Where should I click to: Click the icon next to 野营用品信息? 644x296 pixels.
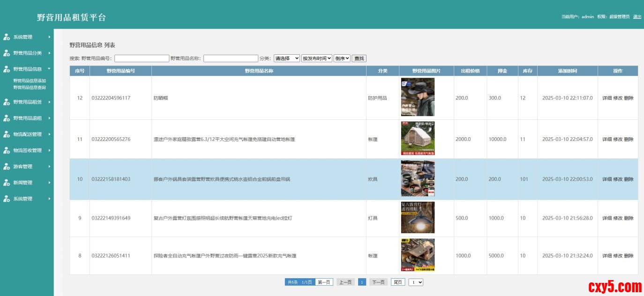pyautogui.click(x=7, y=69)
